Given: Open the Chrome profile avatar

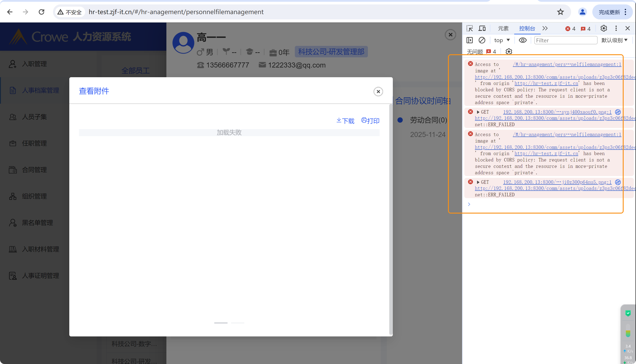Looking at the screenshot, I should click(x=582, y=12).
